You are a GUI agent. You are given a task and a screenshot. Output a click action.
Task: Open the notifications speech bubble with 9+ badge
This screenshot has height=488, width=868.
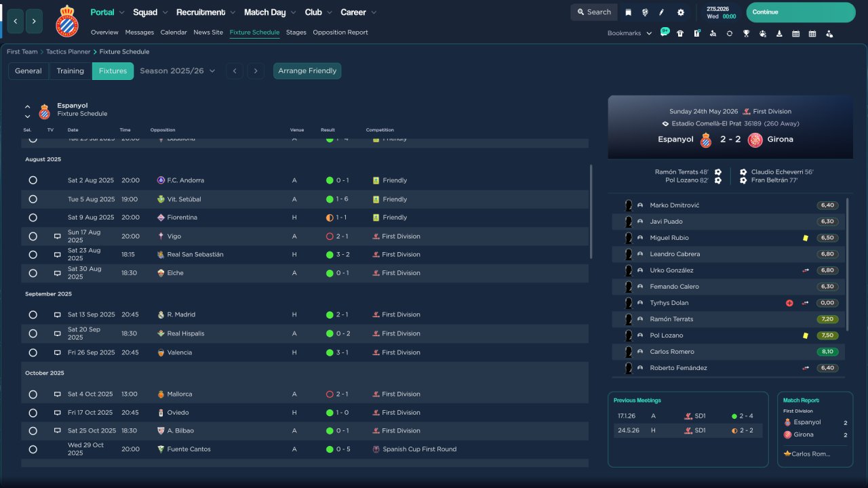coord(665,33)
